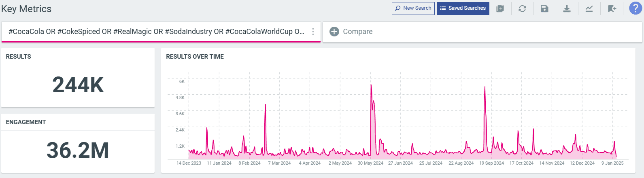Open help via the question mark icon
This screenshot has width=644, height=178.
coord(635,8)
